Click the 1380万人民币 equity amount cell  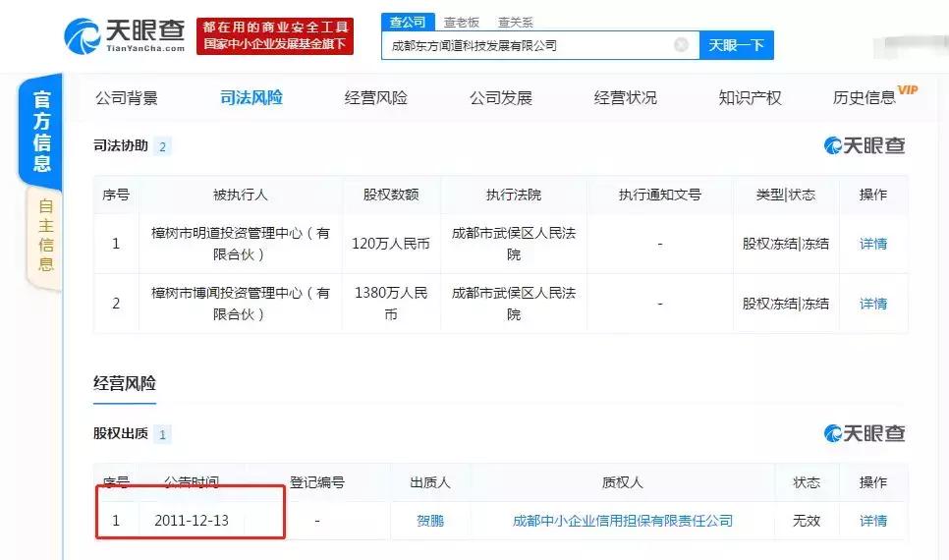[391, 304]
